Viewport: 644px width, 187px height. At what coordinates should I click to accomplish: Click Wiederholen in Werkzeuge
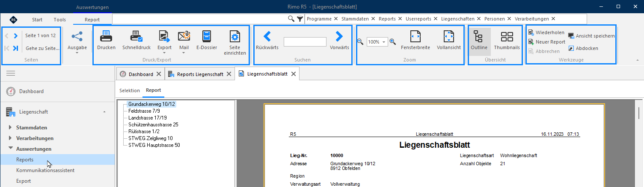click(546, 32)
